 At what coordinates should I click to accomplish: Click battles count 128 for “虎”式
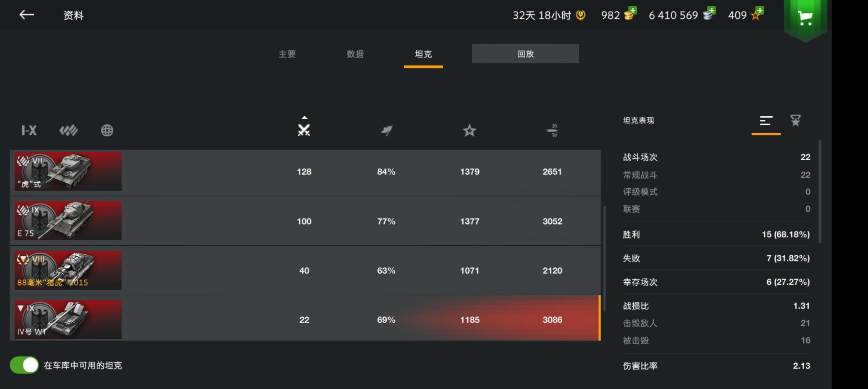pyautogui.click(x=304, y=171)
